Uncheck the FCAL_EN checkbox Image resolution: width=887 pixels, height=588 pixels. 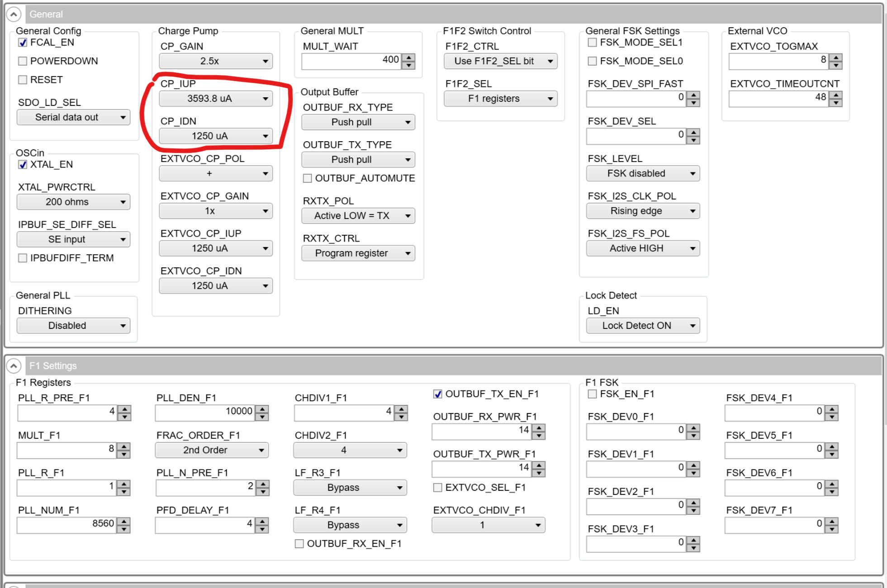(x=23, y=43)
